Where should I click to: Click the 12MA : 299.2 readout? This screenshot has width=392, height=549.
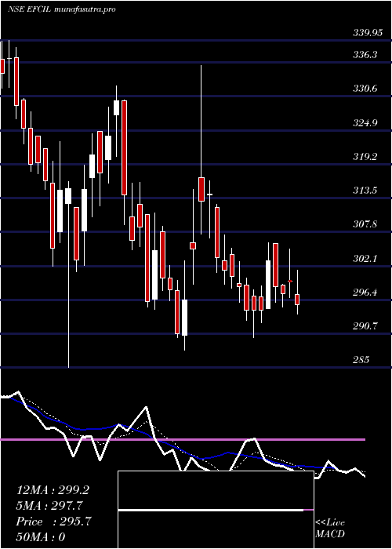(53, 490)
